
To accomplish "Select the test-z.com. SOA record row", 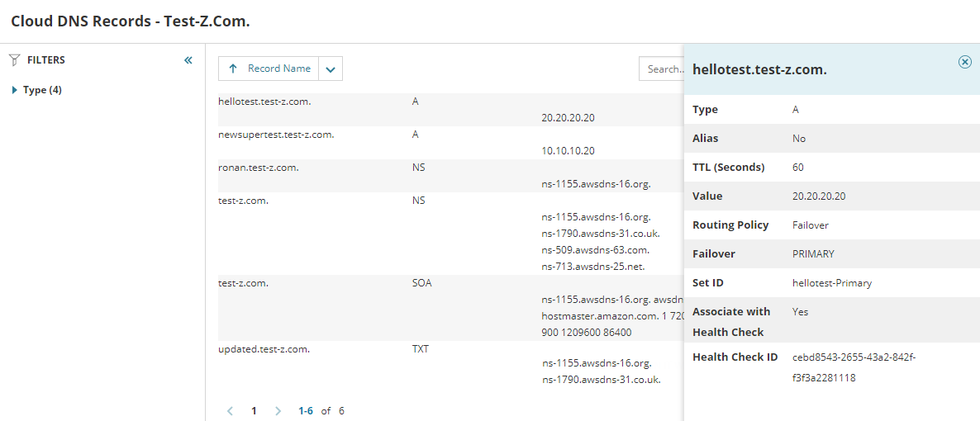I will 243,283.
